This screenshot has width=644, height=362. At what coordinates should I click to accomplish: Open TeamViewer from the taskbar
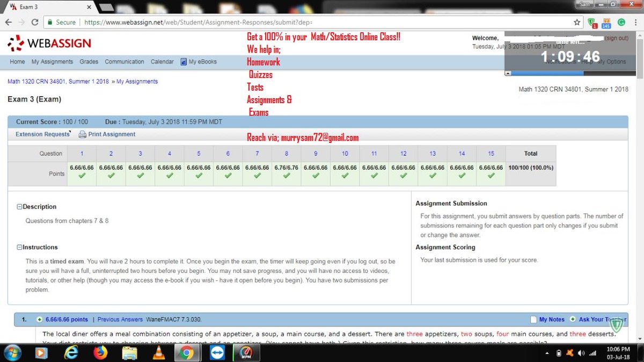(218, 353)
